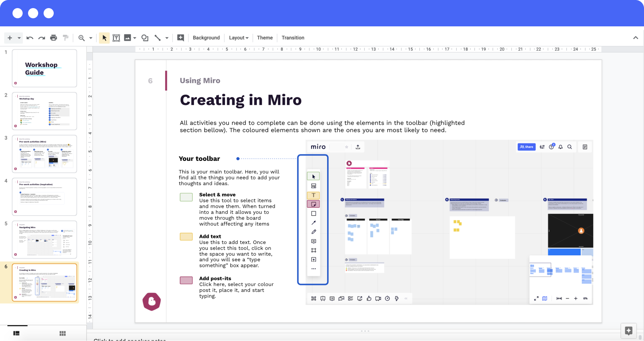Viewport: 644px width, 341px height.
Task: Click the yellow Add text swatch
Action: pyautogui.click(x=186, y=237)
